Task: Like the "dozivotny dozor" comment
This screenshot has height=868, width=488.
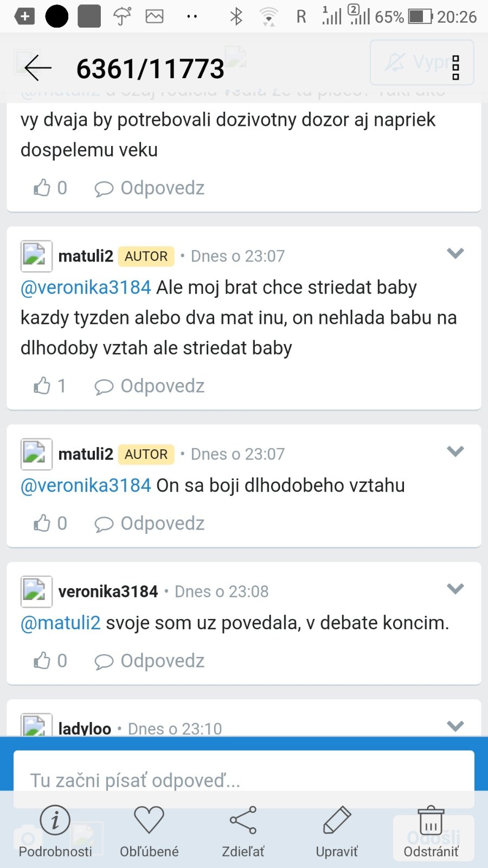Action: (x=42, y=188)
